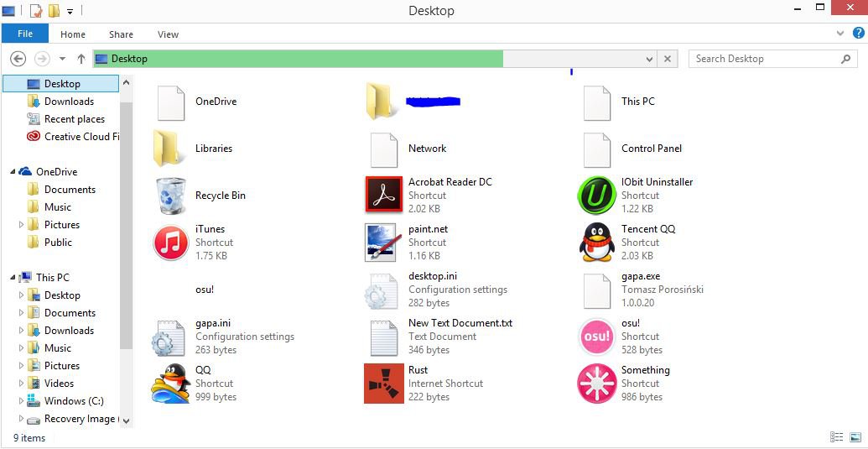The width and height of the screenshot is (868, 449).
Task: Click the Forward navigation arrow
Action: pos(42,59)
